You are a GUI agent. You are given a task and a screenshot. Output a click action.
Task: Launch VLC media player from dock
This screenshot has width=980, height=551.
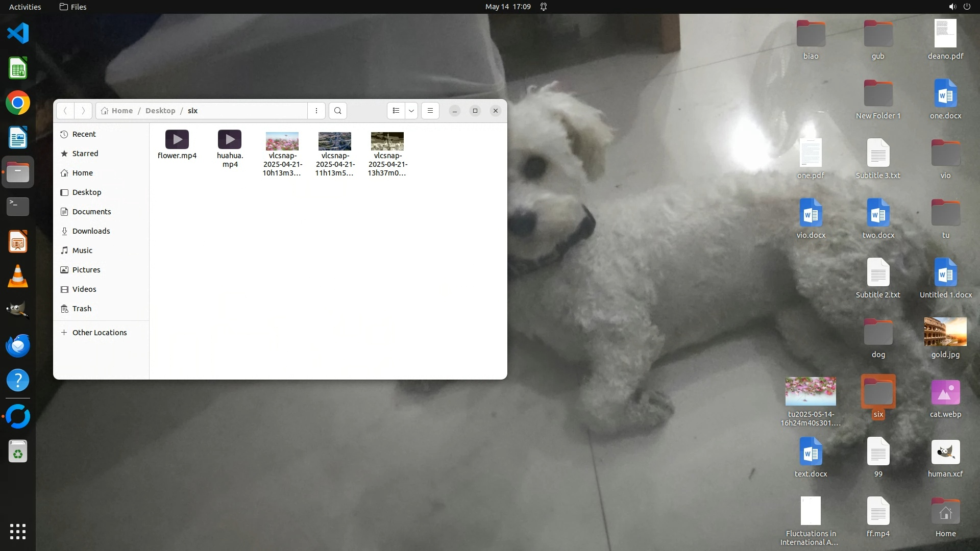(18, 276)
